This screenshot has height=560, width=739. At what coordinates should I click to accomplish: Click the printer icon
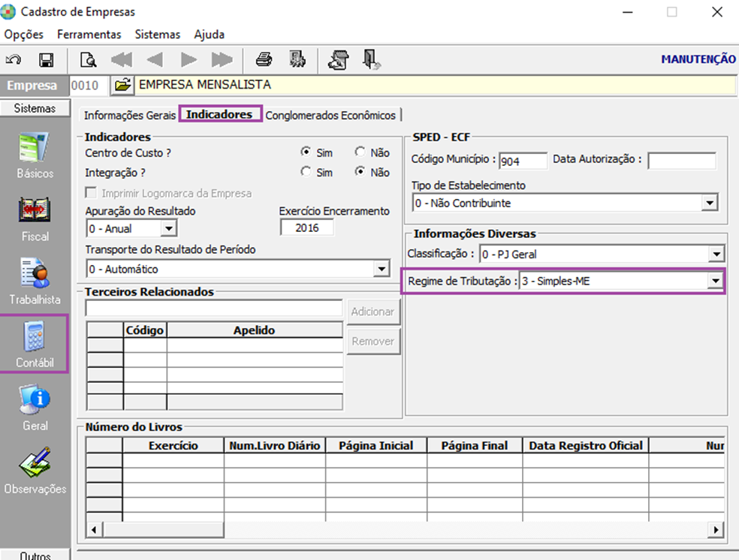pos(264,59)
